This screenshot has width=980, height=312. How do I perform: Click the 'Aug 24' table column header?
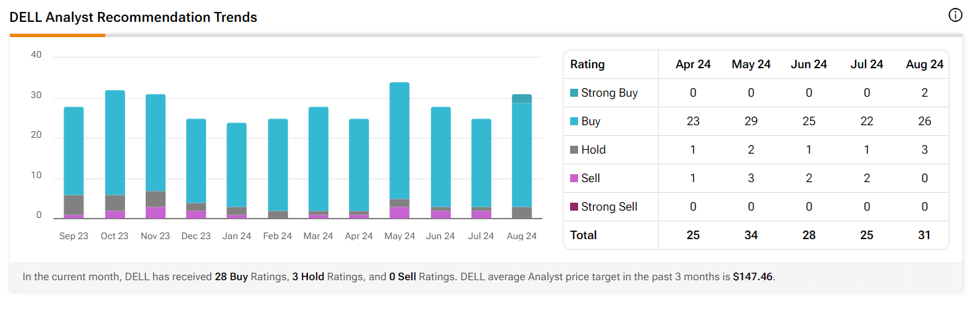pyautogui.click(x=924, y=64)
